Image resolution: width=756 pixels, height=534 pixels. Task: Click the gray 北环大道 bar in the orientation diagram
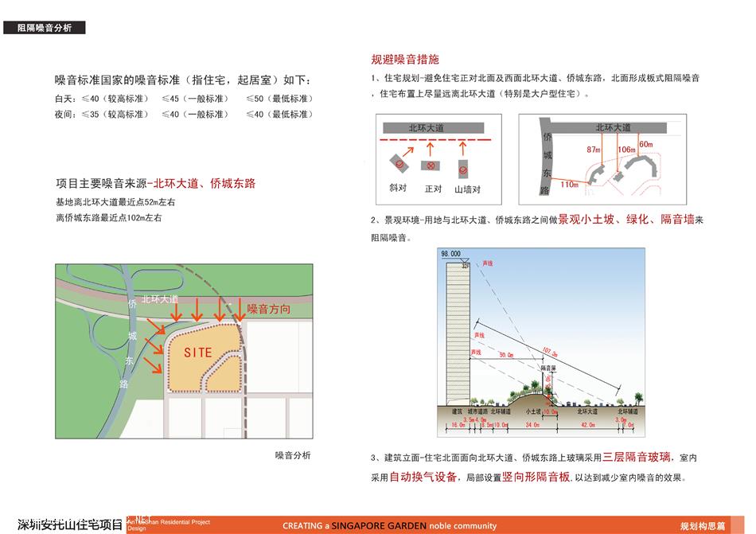tap(434, 128)
